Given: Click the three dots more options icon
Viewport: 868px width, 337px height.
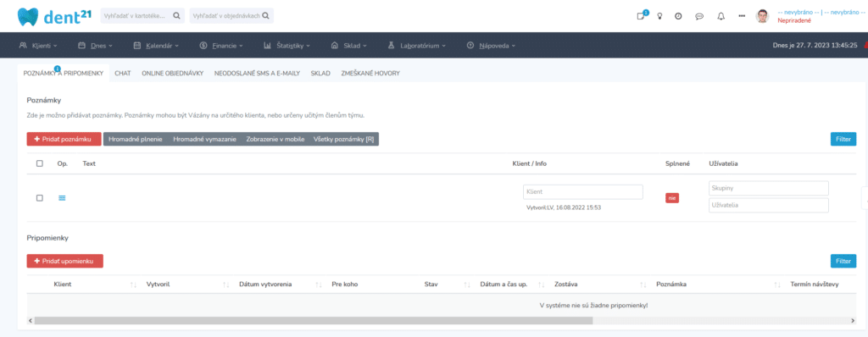Looking at the screenshot, I should tap(742, 16).
